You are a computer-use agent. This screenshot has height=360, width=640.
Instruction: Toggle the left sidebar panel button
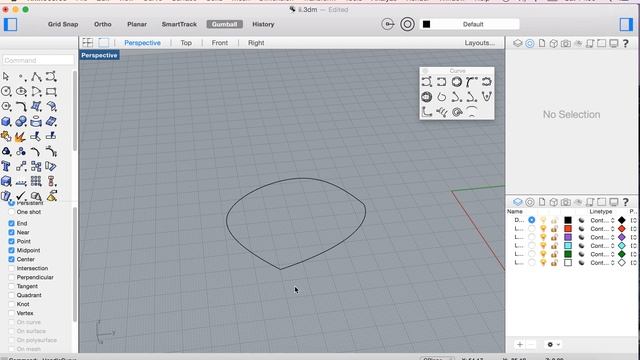[x=11, y=24]
